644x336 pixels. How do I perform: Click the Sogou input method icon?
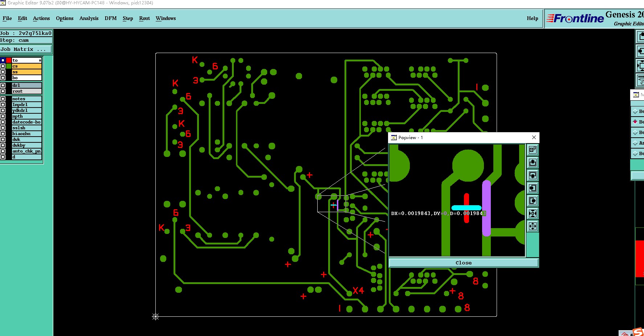tap(638, 332)
